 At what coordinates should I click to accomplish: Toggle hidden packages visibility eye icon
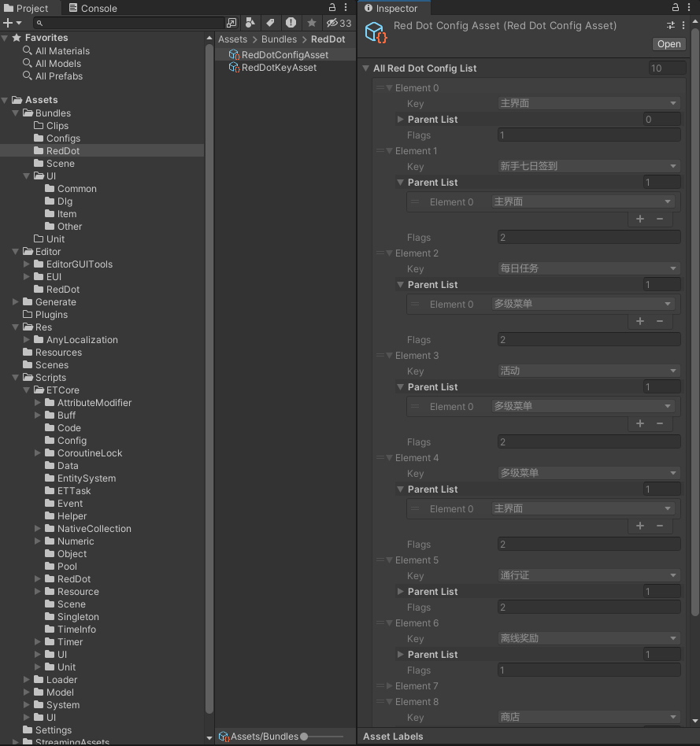(339, 23)
